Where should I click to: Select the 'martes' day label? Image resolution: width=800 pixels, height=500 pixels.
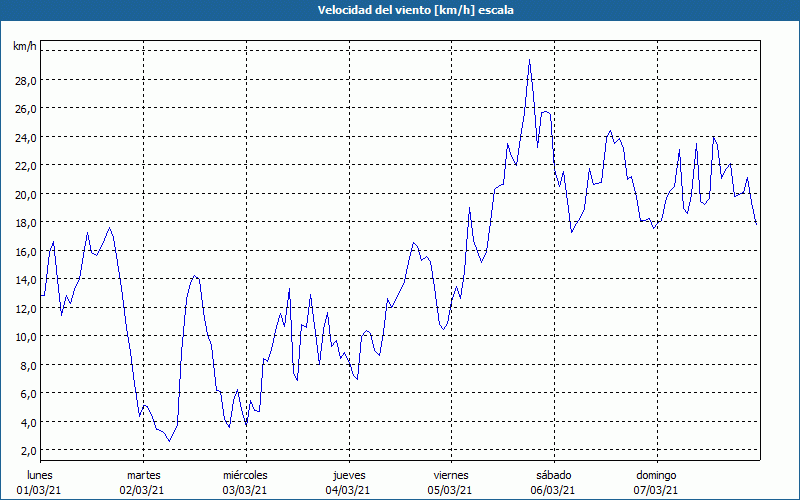tap(144, 475)
